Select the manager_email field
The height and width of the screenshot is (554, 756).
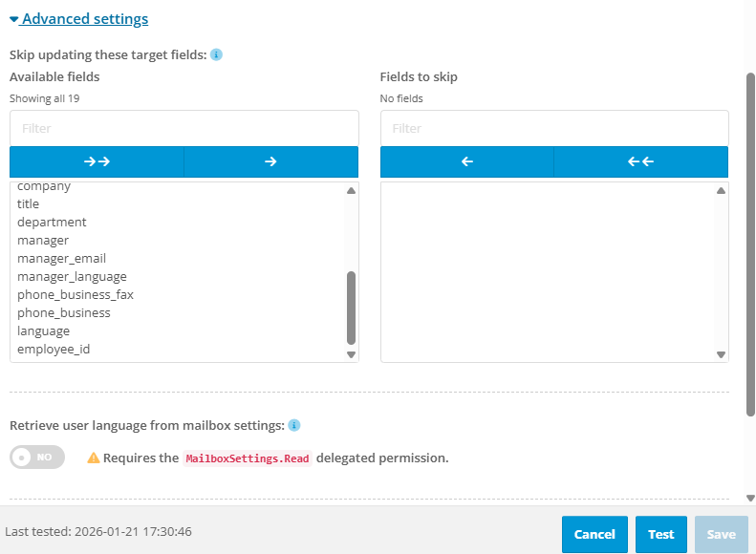tap(62, 259)
